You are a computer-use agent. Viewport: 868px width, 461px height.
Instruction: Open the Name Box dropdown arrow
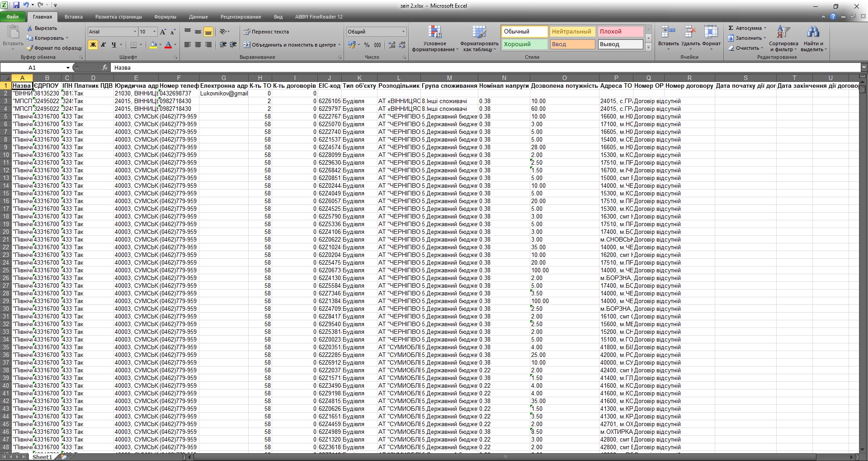[68, 68]
